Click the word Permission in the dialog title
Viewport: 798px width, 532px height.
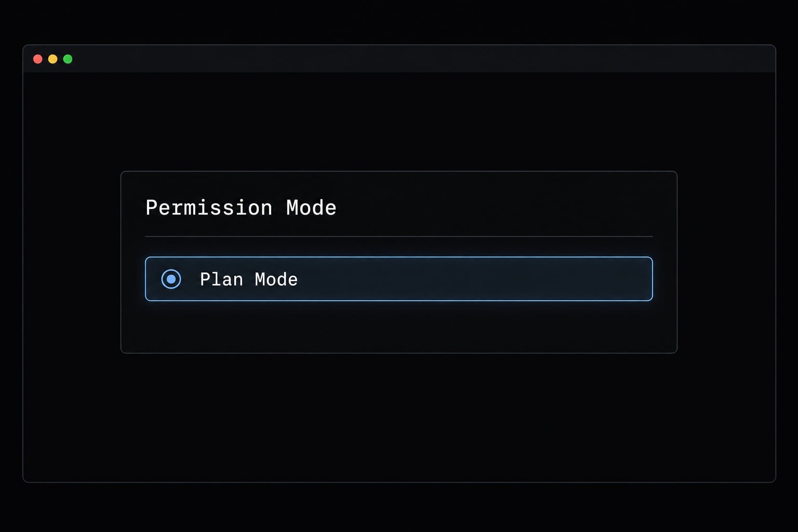coord(209,208)
